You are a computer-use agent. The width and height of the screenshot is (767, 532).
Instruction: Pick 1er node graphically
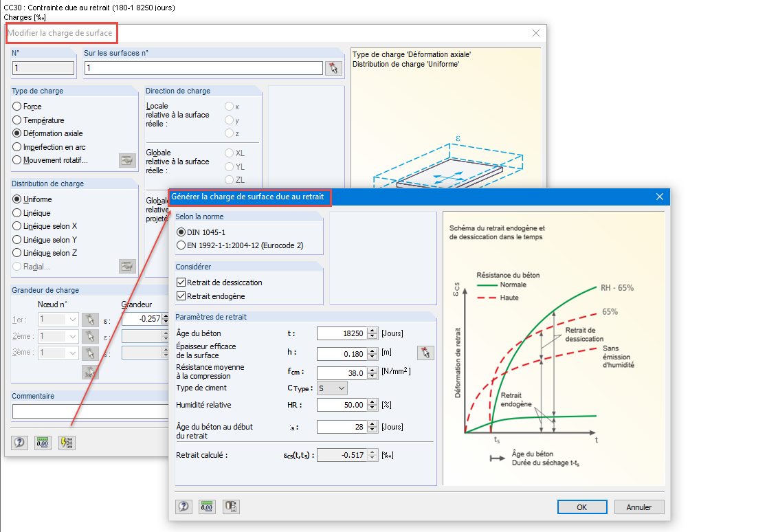pos(90,320)
